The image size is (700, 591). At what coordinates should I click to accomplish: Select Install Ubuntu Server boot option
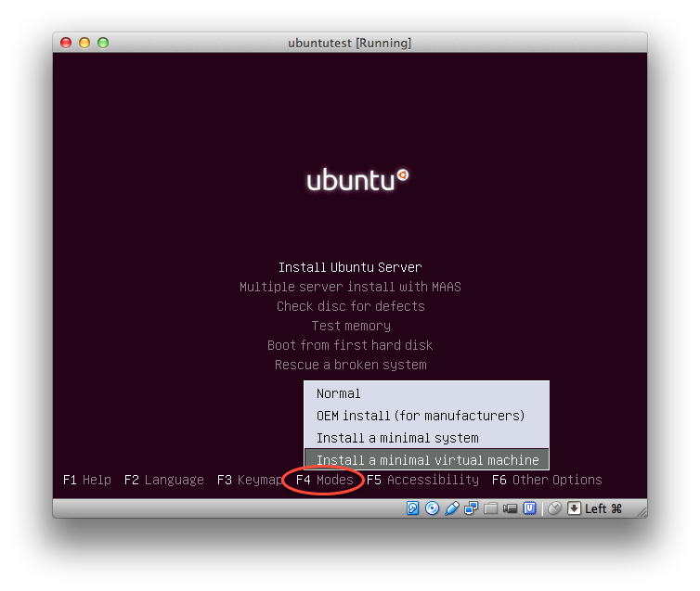[350, 267]
